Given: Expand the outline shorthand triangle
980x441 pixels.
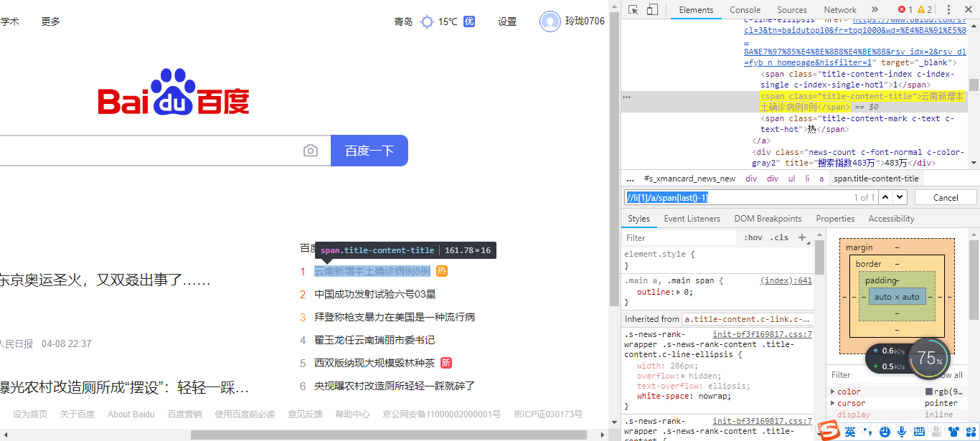Looking at the screenshot, I should pos(678,292).
